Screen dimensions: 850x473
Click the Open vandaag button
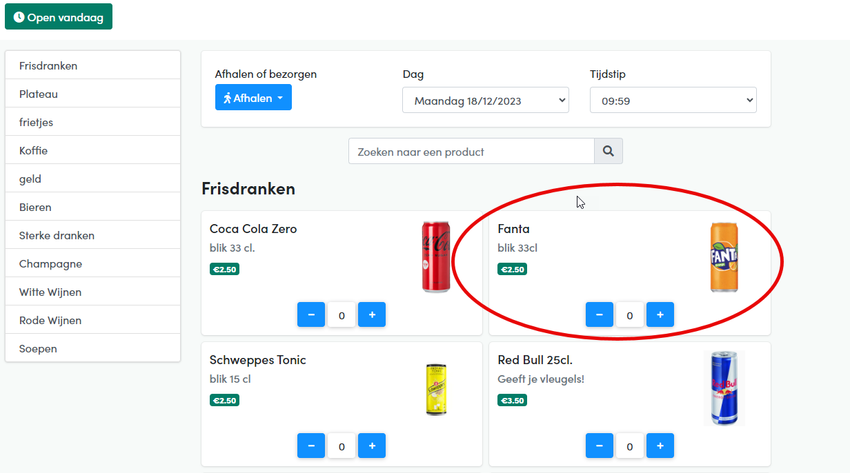tap(59, 17)
